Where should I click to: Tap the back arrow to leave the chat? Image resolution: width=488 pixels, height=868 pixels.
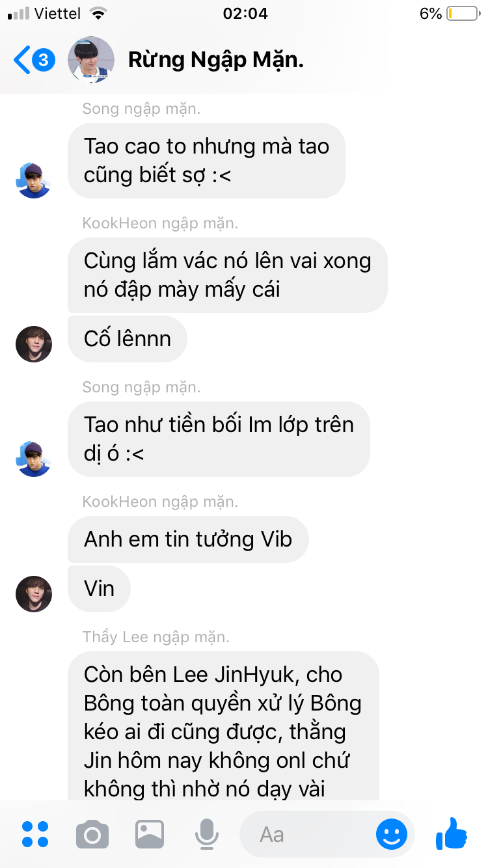[x=23, y=61]
